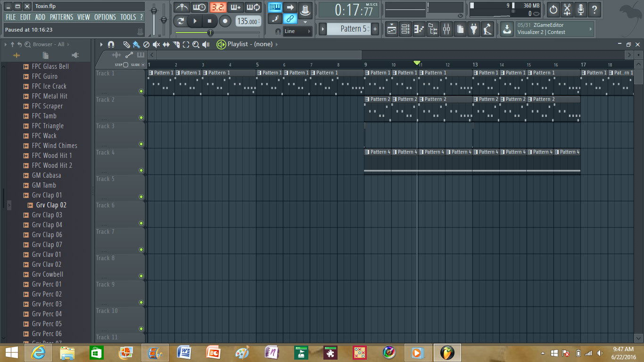Toggle the pattern/song mode button
This screenshot has height=362, width=644.
(x=180, y=21)
